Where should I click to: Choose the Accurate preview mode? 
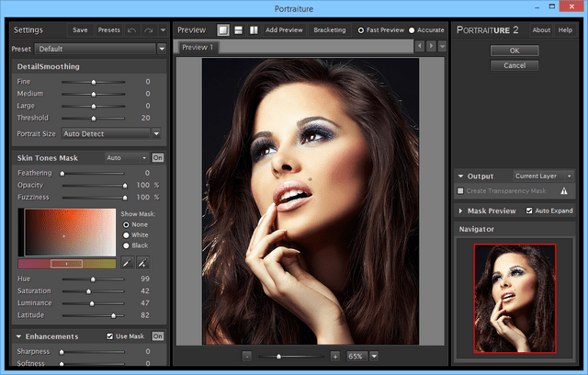pos(413,29)
